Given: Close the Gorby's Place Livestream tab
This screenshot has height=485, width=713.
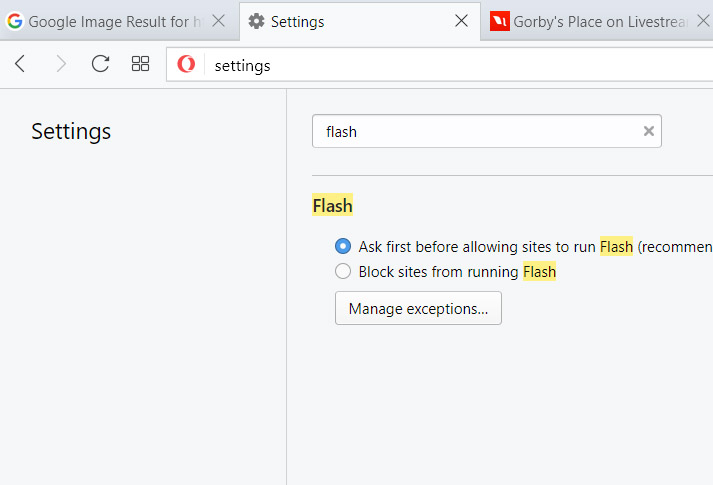Looking at the screenshot, I should [x=703, y=20].
